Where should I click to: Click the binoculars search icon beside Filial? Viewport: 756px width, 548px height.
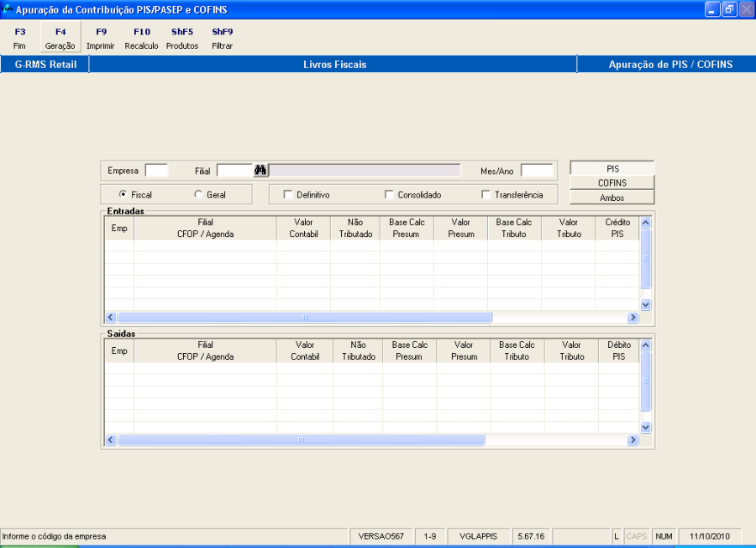(260, 171)
